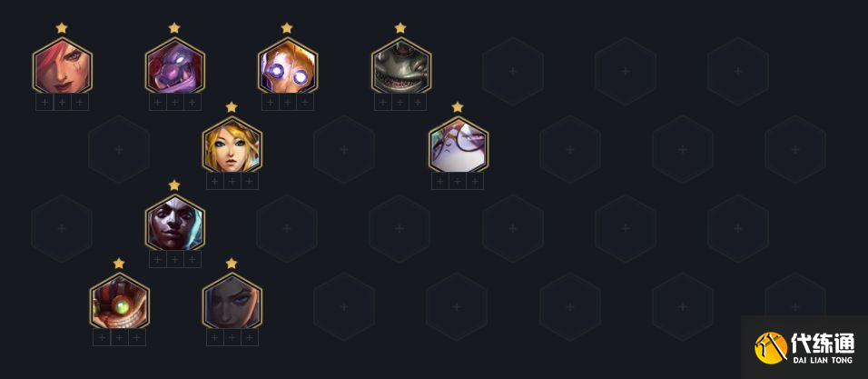Toggle star above the blonde champion
The image size is (868, 379).
[x=232, y=106]
